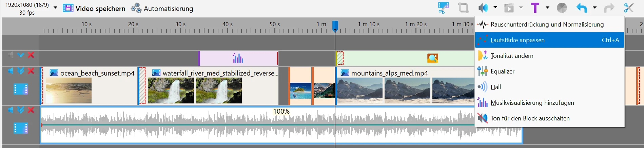Image resolution: width=644 pixels, height=148 pixels.
Task: Select the purple music visualization block
Action: click(238, 58)
